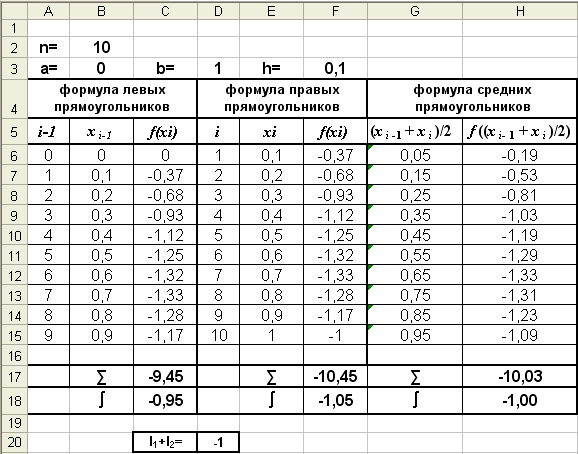Viewport: 578px width, 454px height.
Task: Select column H header
Action: point(520,11)
